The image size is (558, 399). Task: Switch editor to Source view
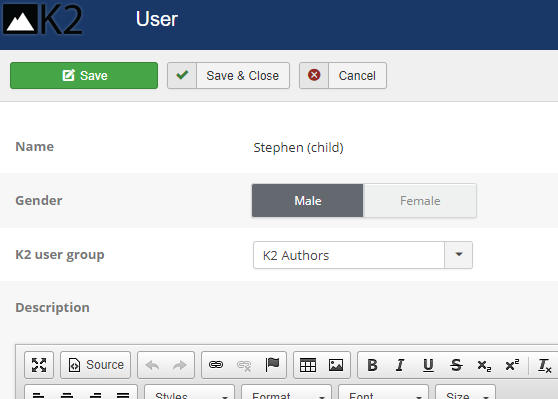click(96, 365)
